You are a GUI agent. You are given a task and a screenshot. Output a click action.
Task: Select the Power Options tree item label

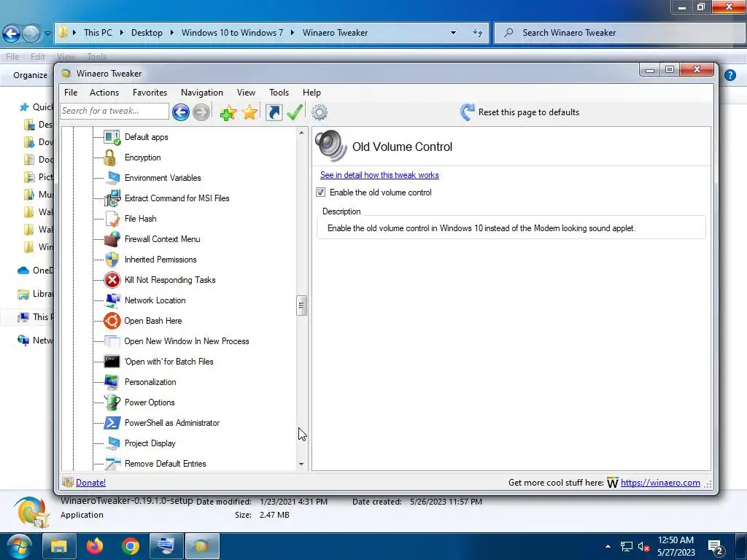click(150, 402)
